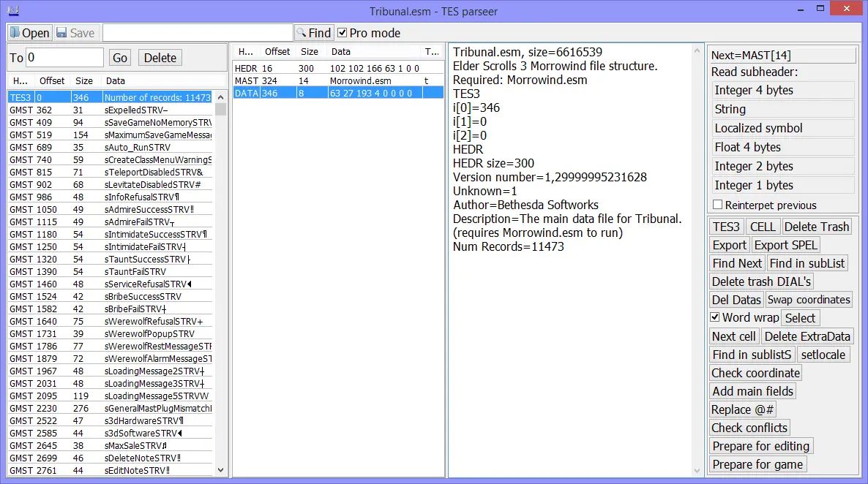Image resolution: width=868 pixels, height=484 pixels.
Task: Read subheader as Localized symbol
Action: tap(783, 129)
